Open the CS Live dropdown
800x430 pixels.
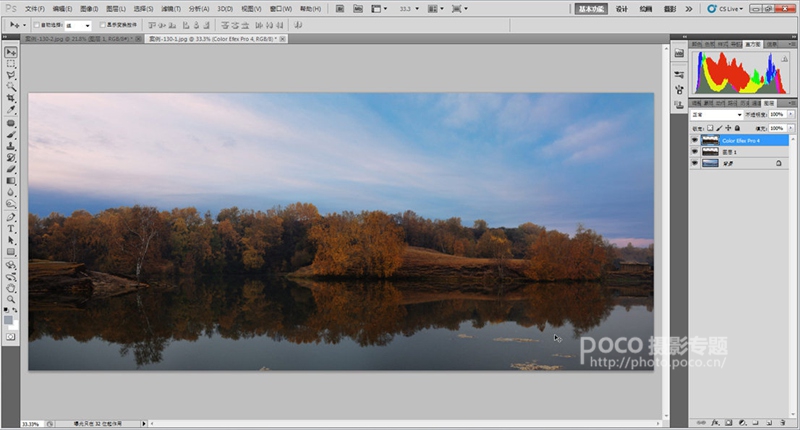725,9
